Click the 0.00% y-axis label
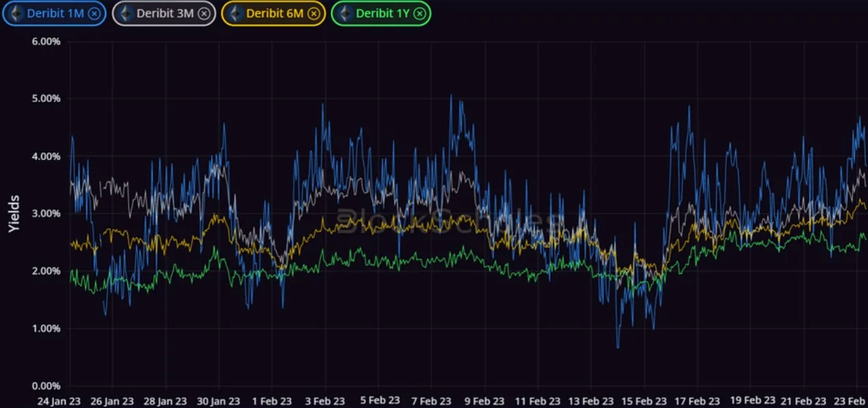868x408 pixels. [x=45, y=385]
